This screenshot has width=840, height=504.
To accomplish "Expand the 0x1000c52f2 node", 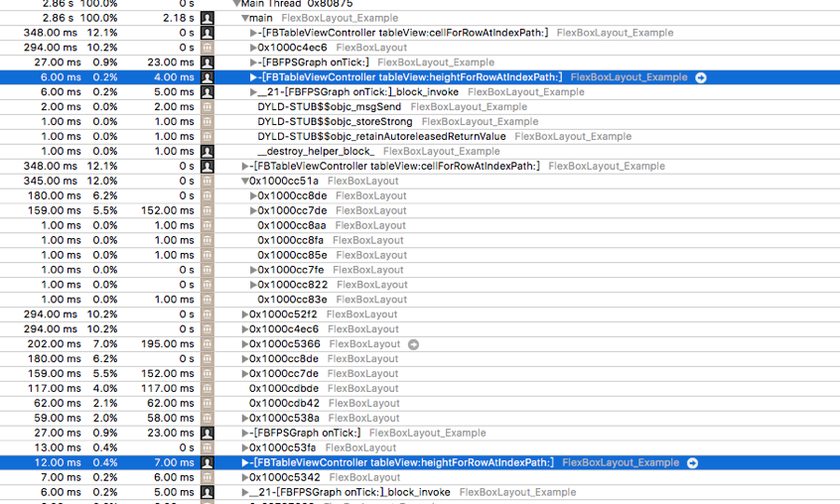I will click(x=245, y=315).
